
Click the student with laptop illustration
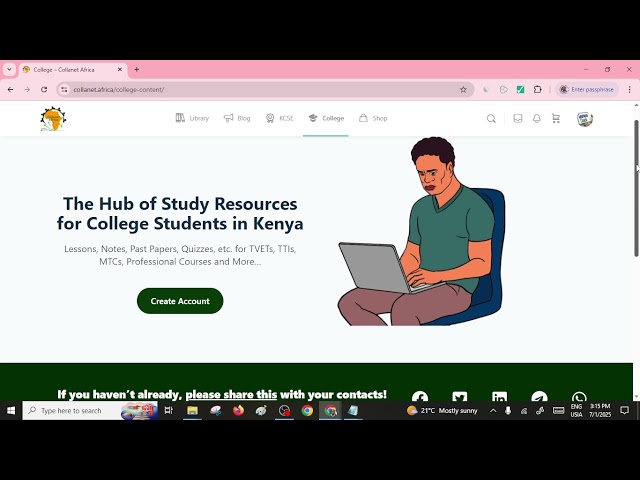[x=422, y=231]
